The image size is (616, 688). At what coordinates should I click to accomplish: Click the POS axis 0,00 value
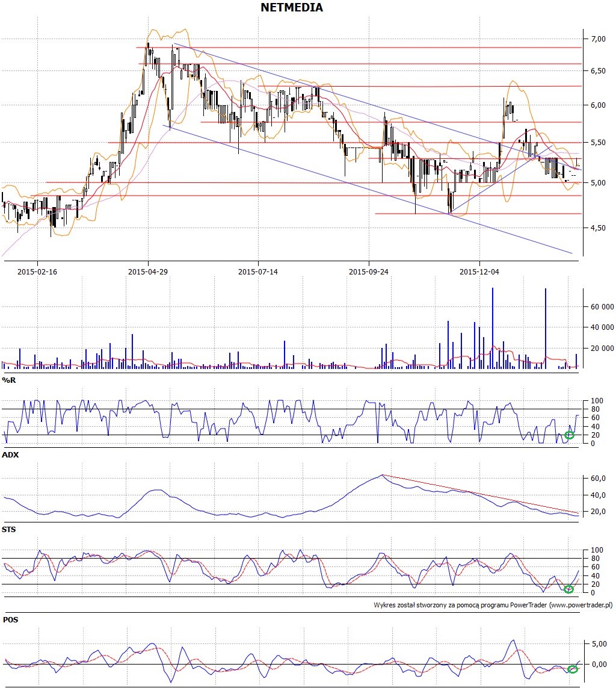(599, 665)
